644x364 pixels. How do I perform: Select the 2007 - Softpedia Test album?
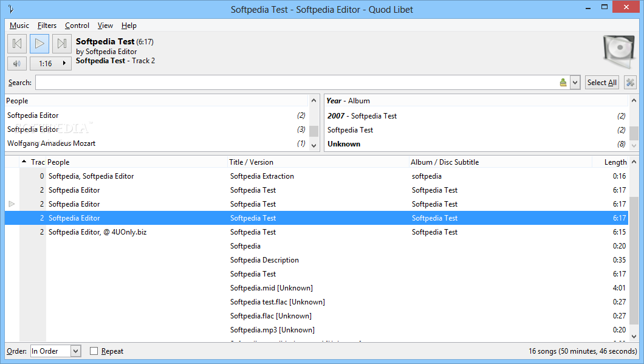click(476, 116)
